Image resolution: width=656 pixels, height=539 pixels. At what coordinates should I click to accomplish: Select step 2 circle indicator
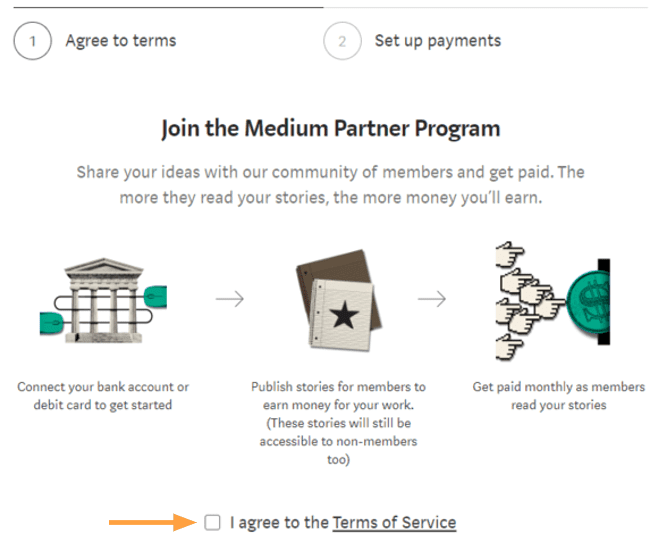pos(342,41)
